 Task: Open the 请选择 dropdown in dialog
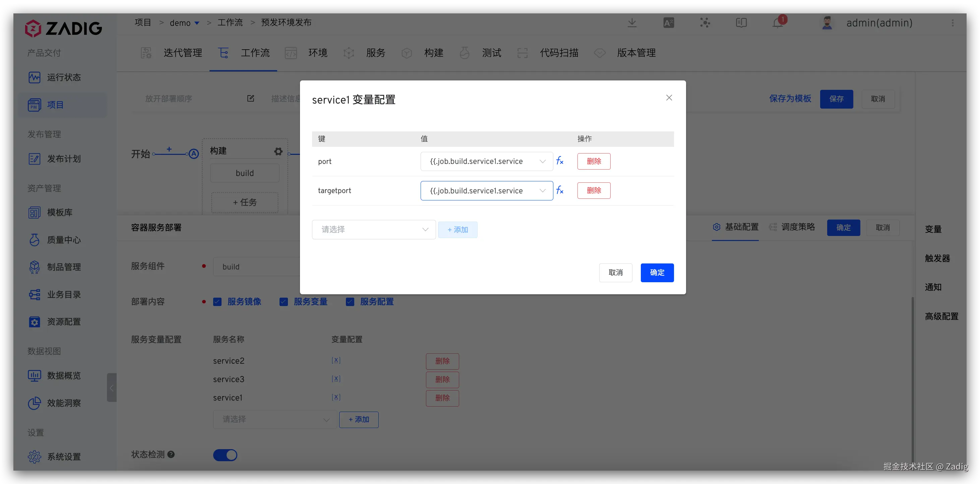(374, 230)
